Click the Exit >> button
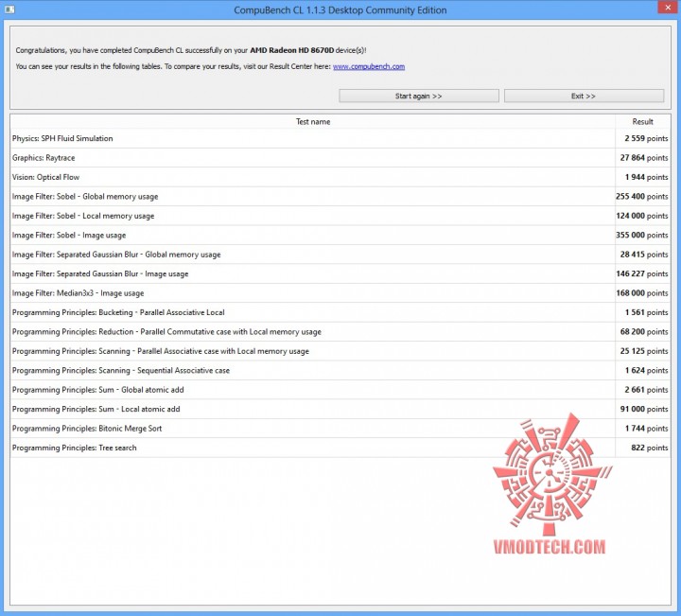681x616 pixels. pos(584,96)
